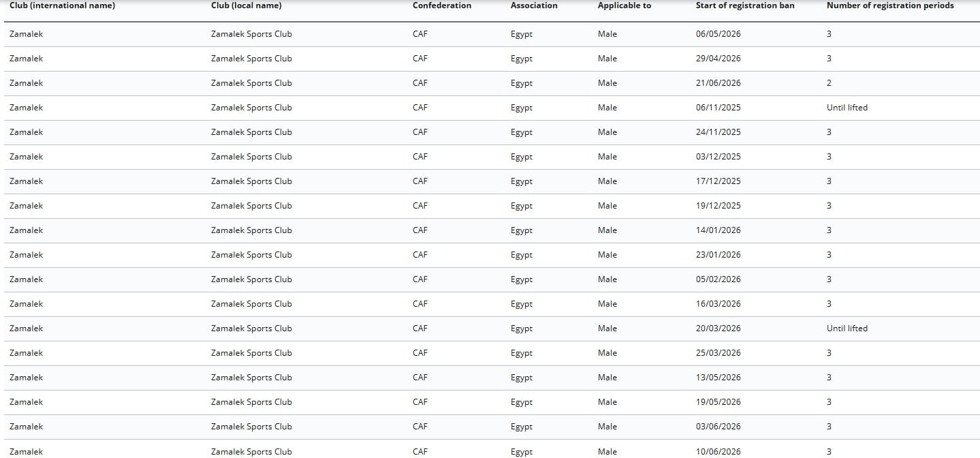This screenshot has height=458, width=980.
Task: Click the "Start of registration ban" header
Action: tap(745, 5)
